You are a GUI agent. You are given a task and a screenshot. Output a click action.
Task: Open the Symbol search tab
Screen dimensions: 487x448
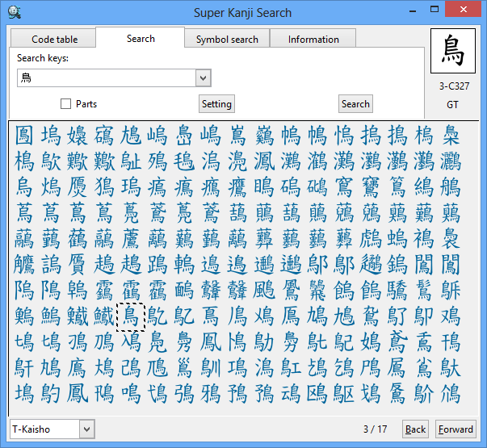[x=227, y=39]
